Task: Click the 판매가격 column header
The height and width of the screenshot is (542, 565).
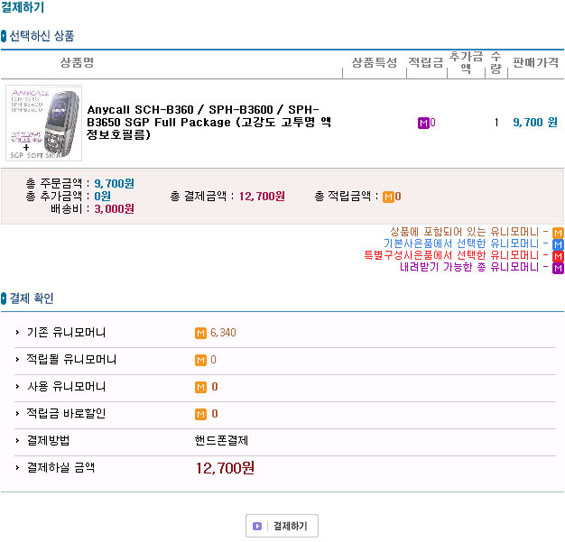Action: (x=535, y=63)
